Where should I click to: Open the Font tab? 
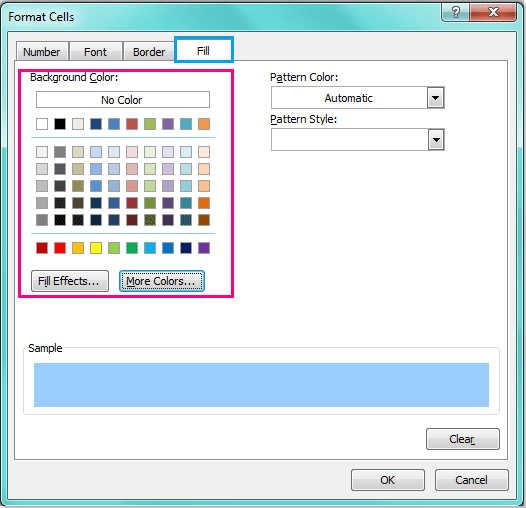(x=95, y=52)
